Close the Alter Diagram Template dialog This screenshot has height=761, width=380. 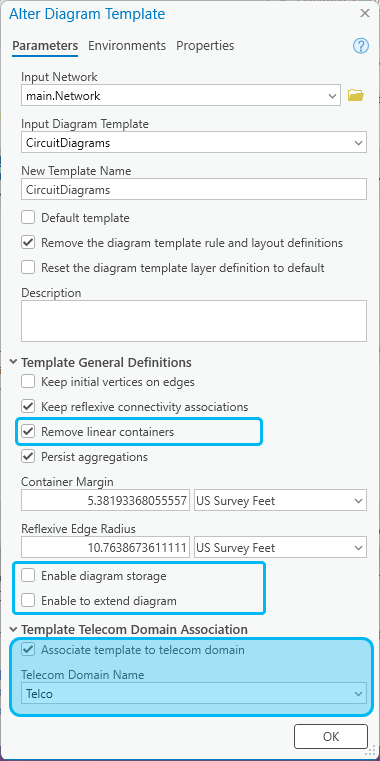tap(365, 13)
